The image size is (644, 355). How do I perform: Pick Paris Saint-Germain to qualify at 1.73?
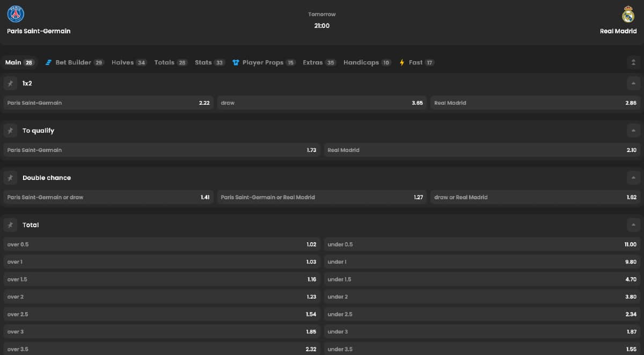point(162,150)
